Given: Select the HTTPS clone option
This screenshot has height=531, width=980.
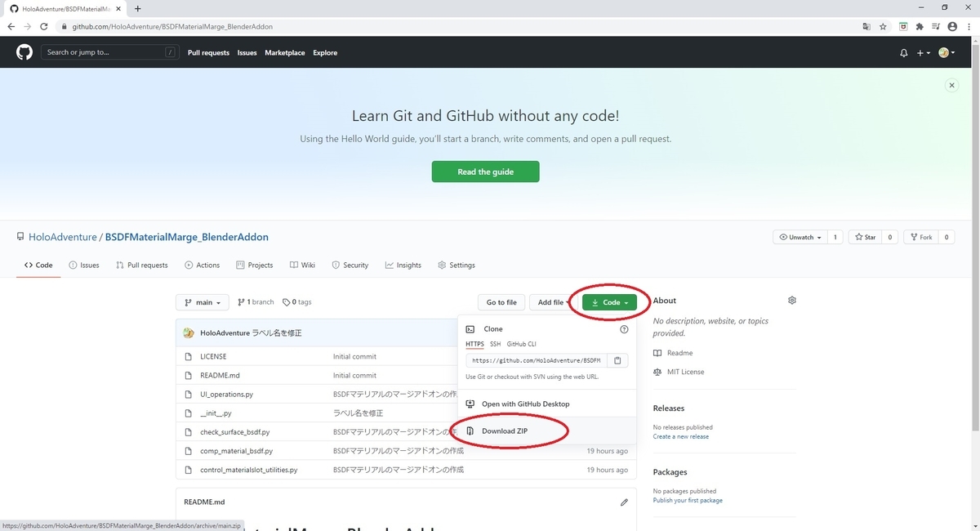Looking at the screenshot, I should click(474, 344).
